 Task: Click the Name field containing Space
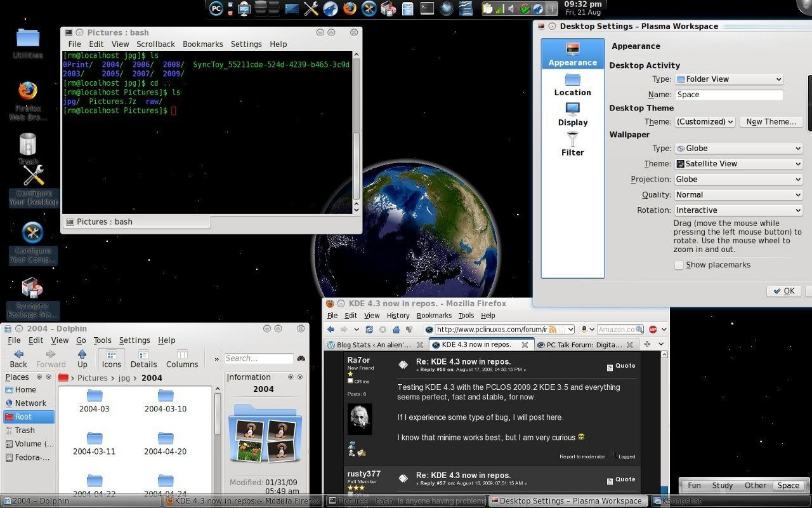(728, 95)
